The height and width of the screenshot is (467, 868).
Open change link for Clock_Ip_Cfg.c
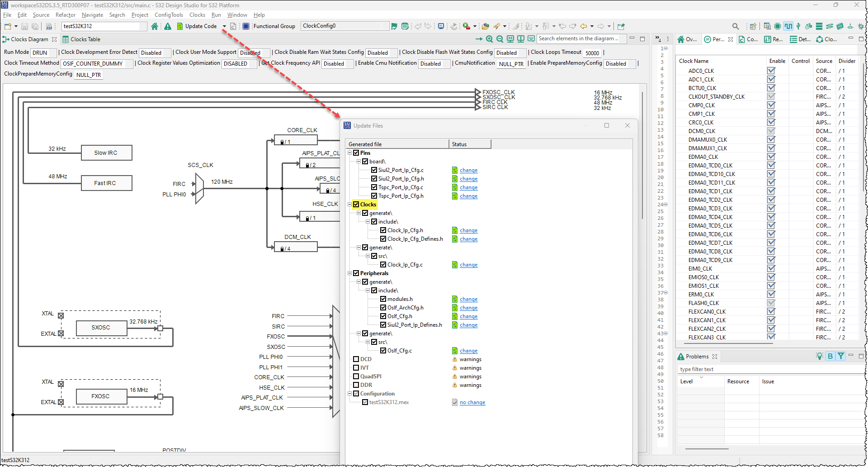tap(468, 265)
